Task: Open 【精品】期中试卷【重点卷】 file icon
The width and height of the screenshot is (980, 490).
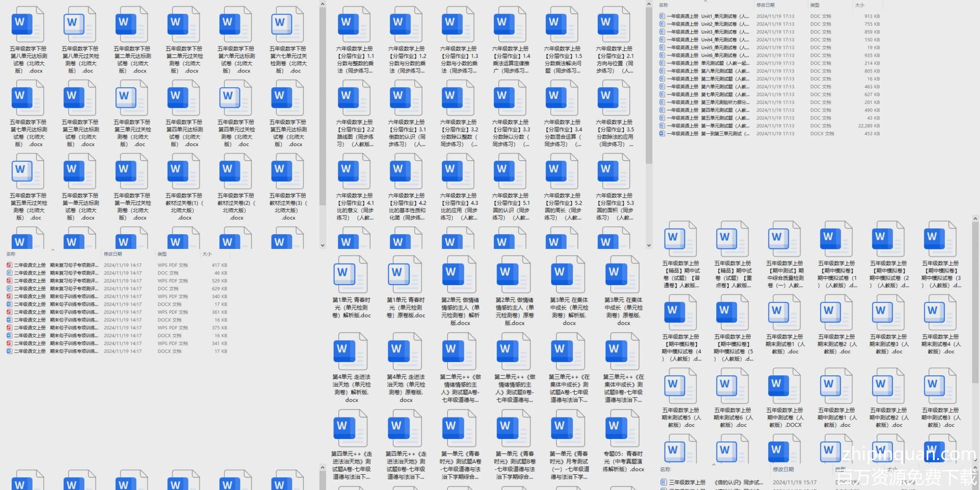Action: coord(733,240)
